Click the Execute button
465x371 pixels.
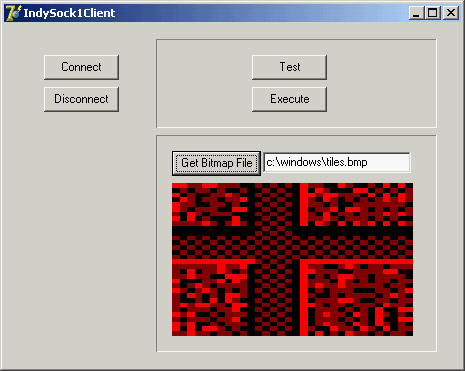tap(289, 99)
